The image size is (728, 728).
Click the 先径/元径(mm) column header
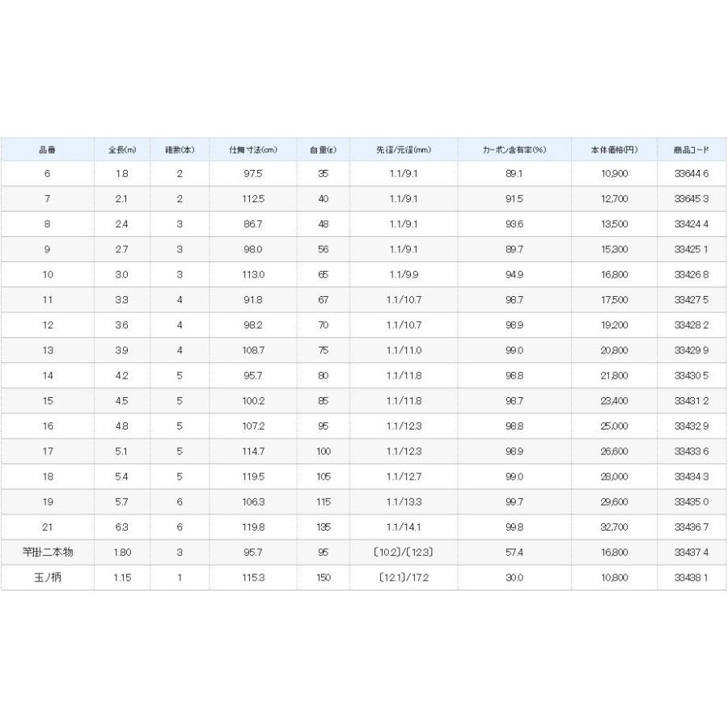[404, 150]
